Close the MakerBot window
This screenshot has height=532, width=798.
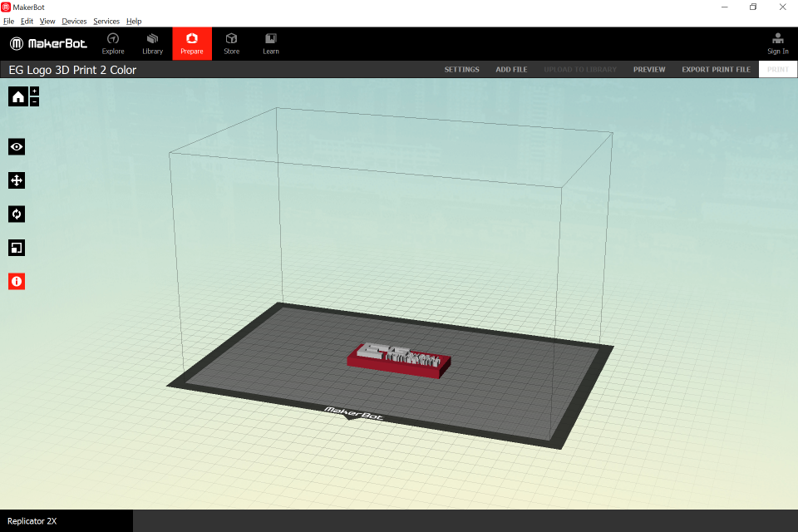[783, 7]
